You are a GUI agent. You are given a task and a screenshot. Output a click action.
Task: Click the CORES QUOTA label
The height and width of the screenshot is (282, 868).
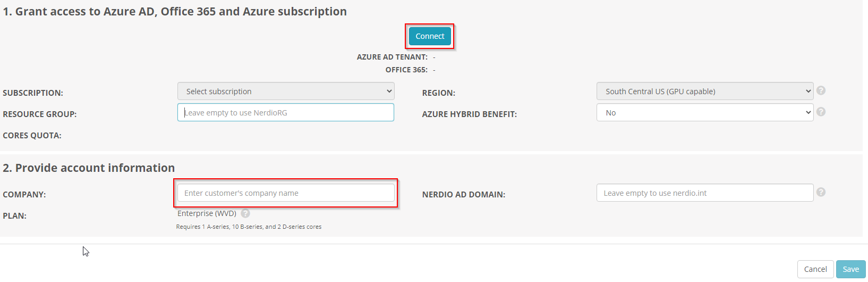(x=32, y=136)
